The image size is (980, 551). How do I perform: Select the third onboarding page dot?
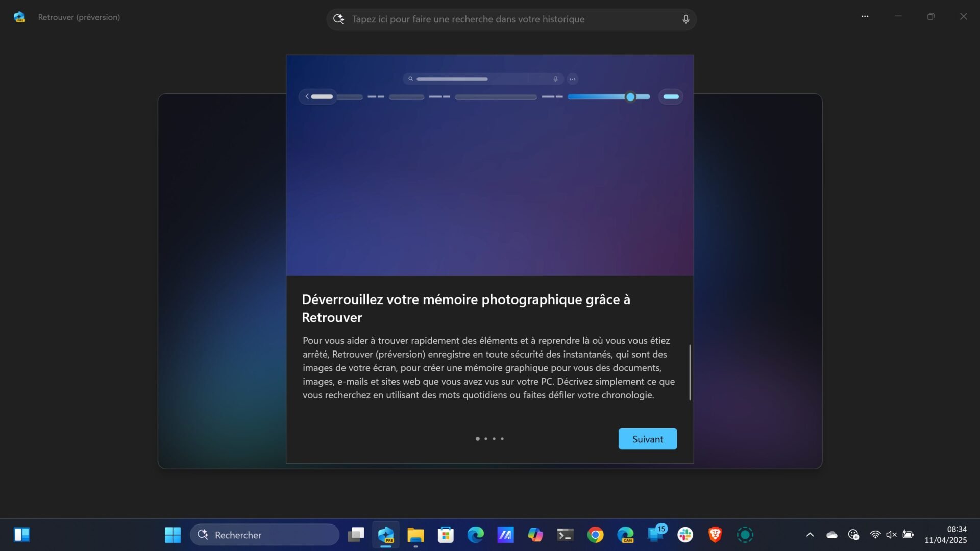pyautogui.click(x=494, y=439)
